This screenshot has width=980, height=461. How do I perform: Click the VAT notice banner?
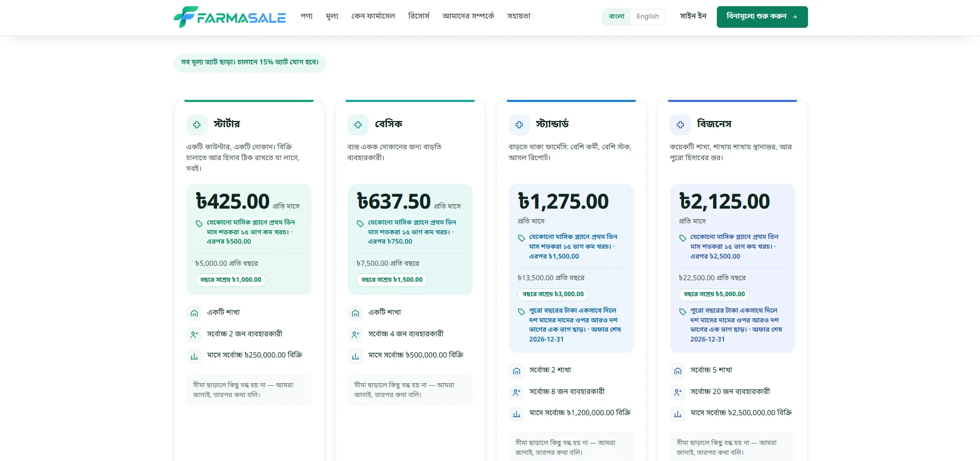pos(250,63)
